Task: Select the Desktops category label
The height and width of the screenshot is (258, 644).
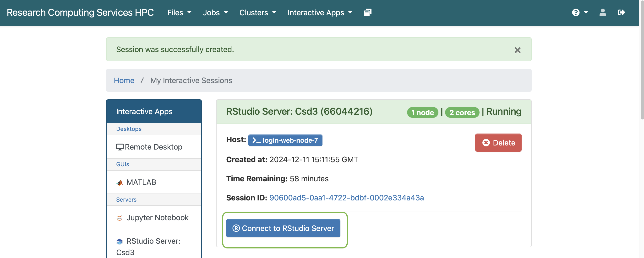Action: 129,128
